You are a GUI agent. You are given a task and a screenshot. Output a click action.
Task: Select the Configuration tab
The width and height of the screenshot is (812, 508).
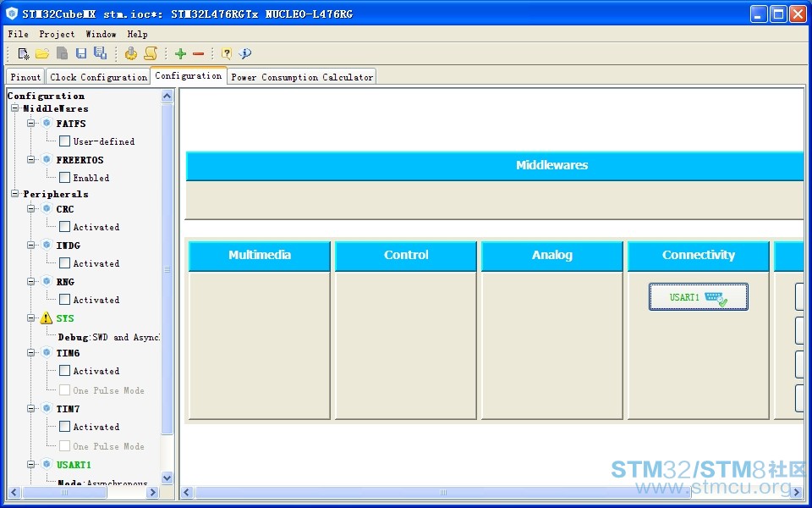(189, 75)
